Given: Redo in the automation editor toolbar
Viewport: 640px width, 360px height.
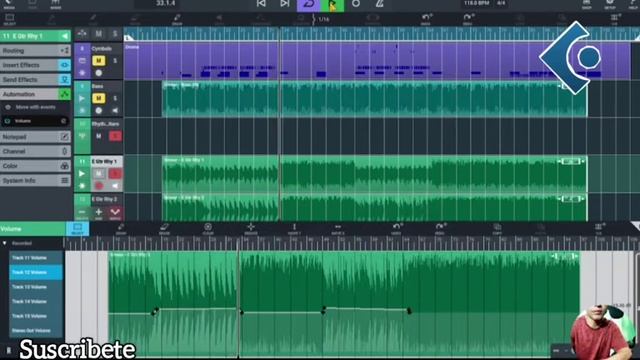Looking at the screenshot, I should [440, 229].
